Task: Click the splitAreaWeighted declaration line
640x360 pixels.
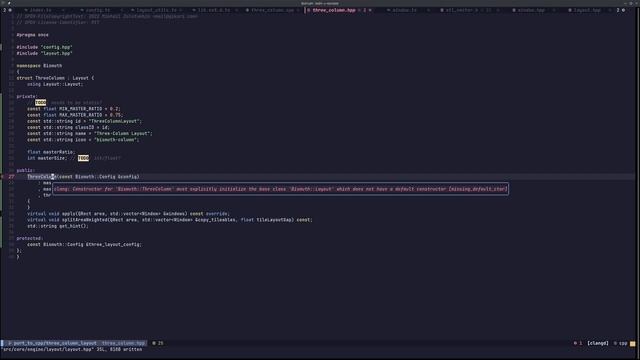Action: [x=170, y=220]
